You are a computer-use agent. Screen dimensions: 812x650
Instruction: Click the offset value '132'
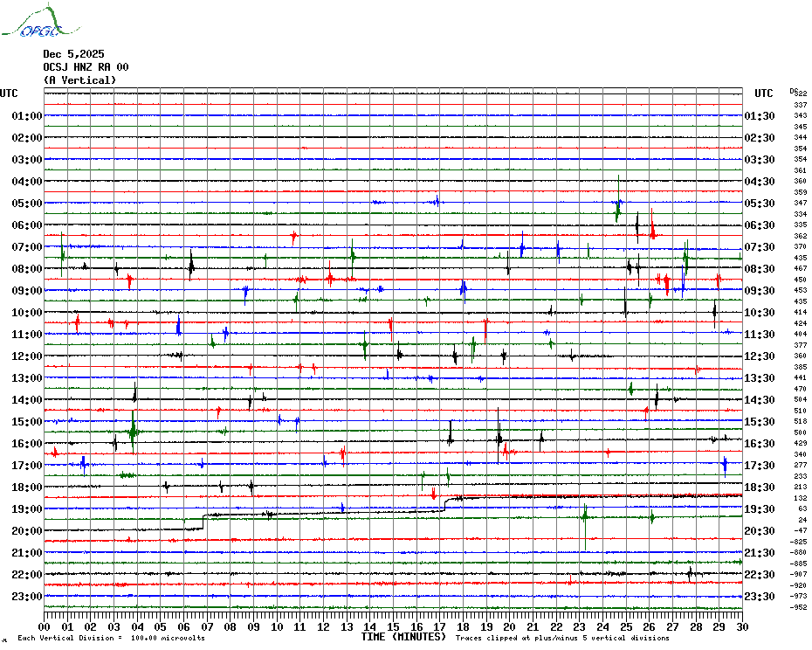(801, 498)
